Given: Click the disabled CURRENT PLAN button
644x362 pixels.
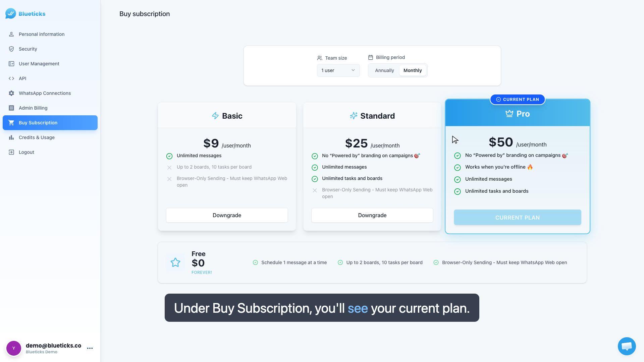Looking at the screenshot, I should [x=517, y=218].
